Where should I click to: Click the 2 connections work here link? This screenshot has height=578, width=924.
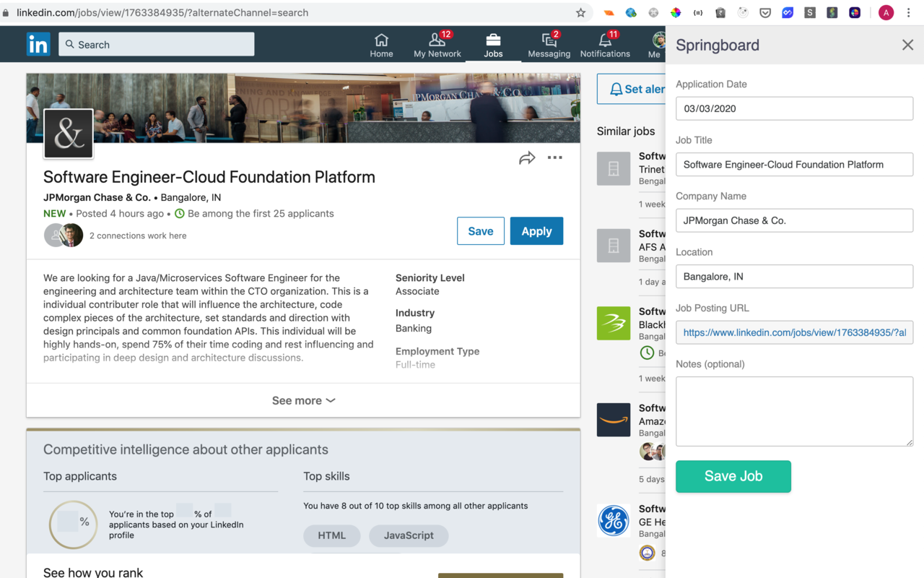[x=138, y=236]
